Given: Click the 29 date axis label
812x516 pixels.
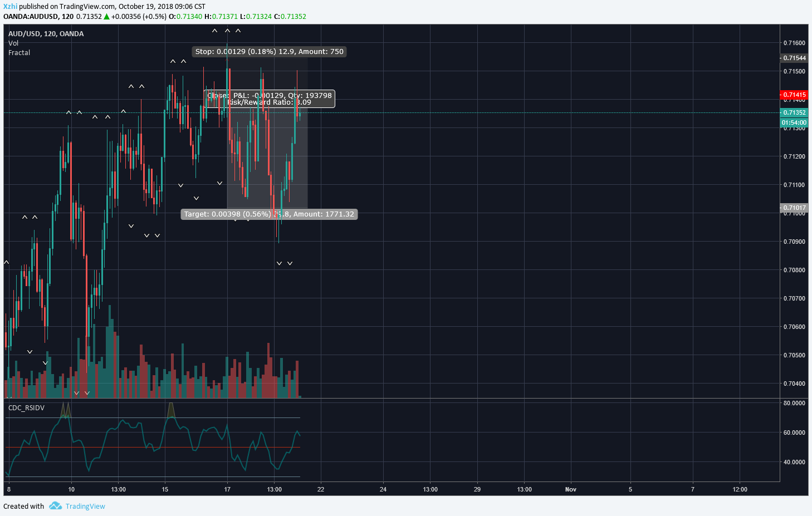Looking at the screenshot, I should click(x=477, y=489).
